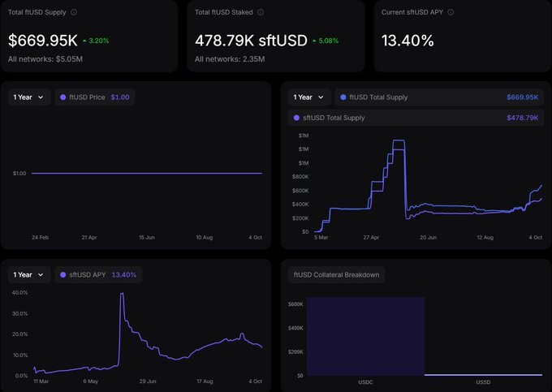Open 1 Year dropdown on sftUSD APY chart

tap(29, 275)
